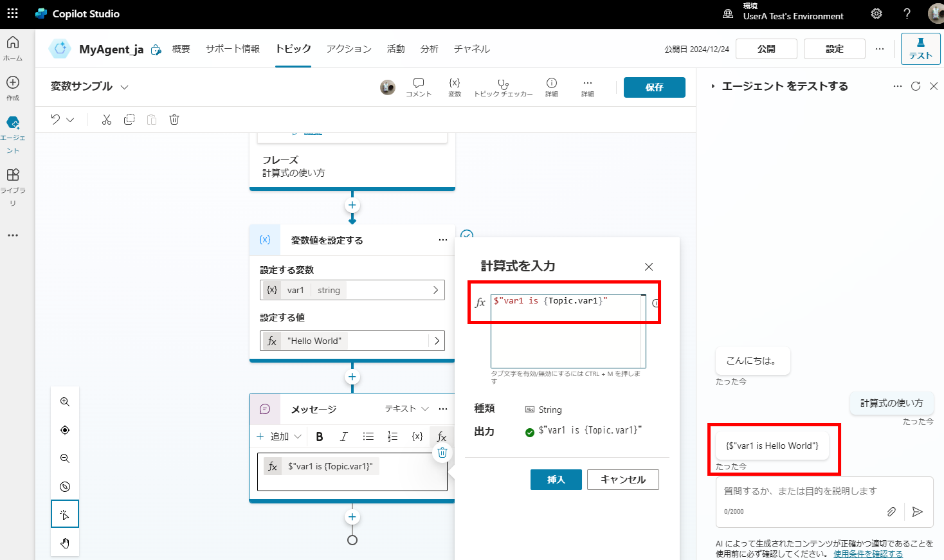Open the 分析 tab

429,49
